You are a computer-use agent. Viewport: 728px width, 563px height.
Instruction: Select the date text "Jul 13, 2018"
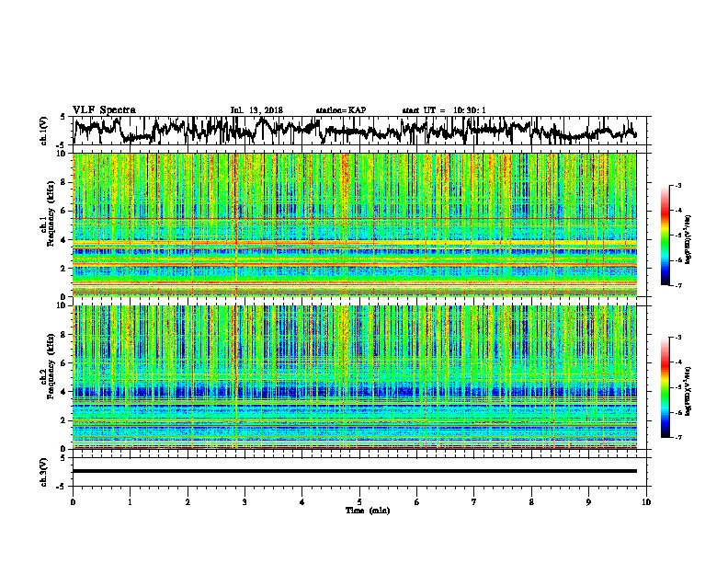[256, 110]
